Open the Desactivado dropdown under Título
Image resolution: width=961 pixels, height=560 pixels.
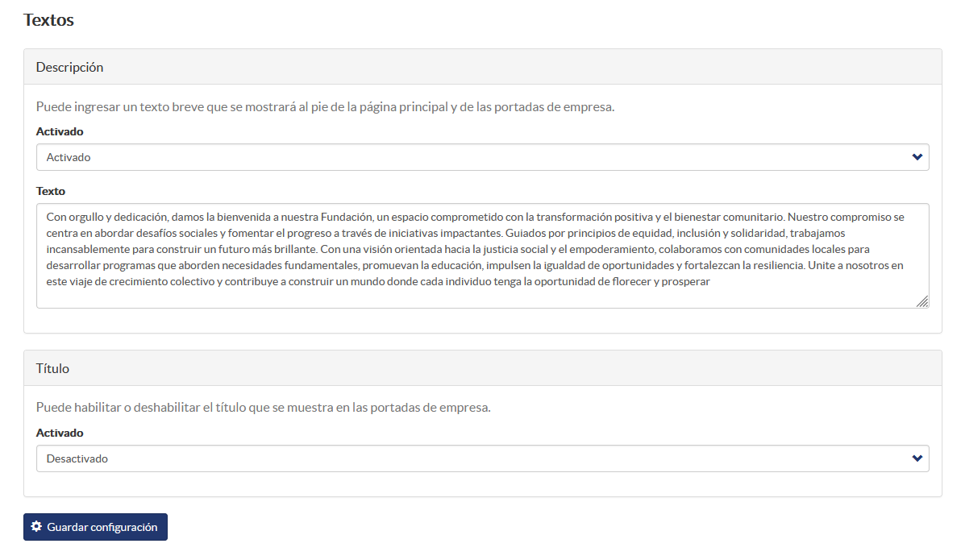pos(482,458)
